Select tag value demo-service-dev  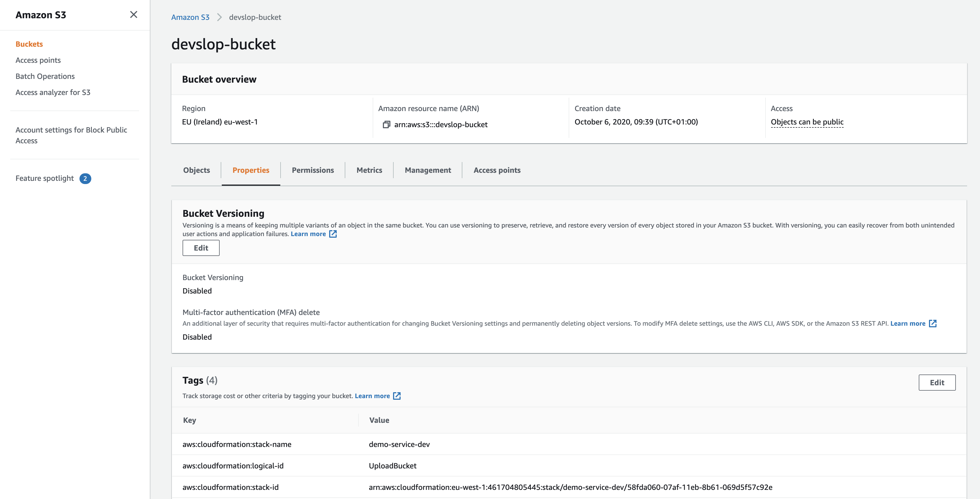click(x=399, y=444)
